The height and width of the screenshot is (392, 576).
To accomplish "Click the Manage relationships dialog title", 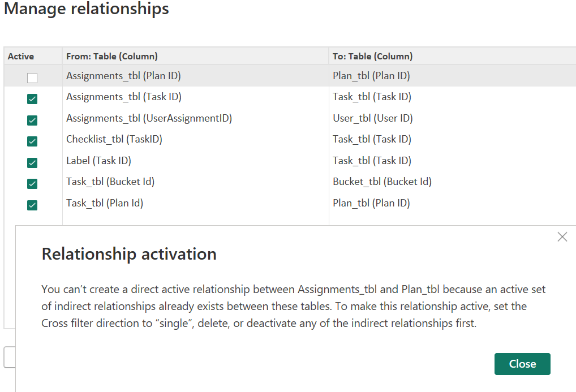I will [x=86, y=9].
